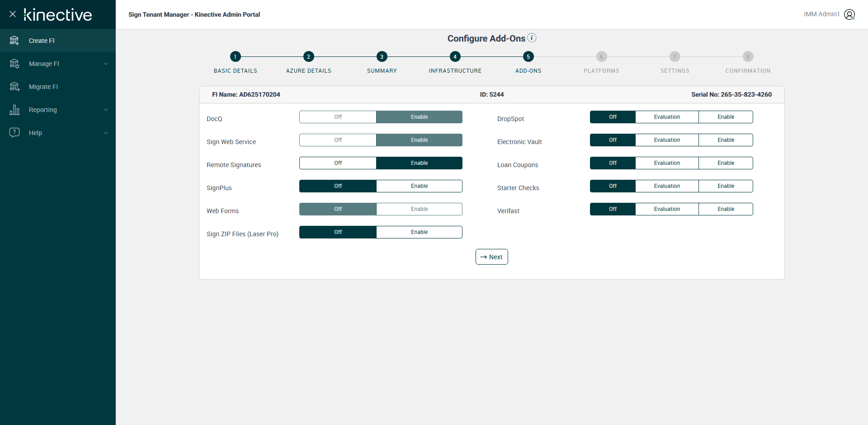Open Migrate FI menu item

click(58, 87)
